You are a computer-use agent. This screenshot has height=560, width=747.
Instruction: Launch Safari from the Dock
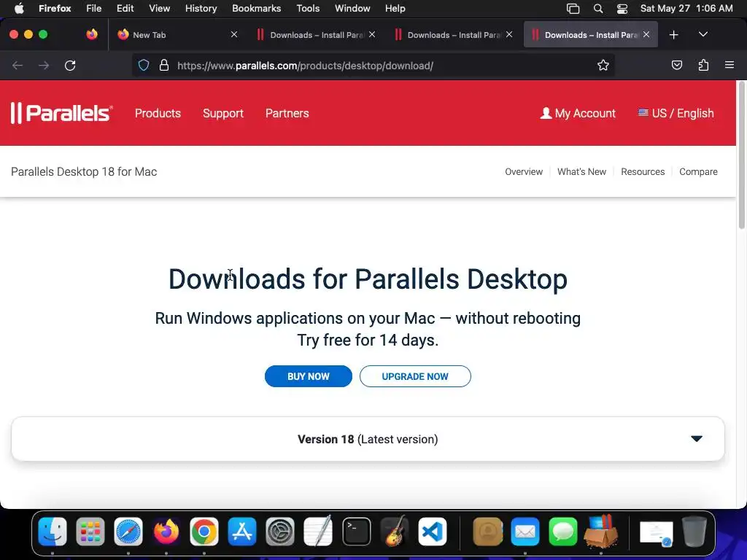128,532
